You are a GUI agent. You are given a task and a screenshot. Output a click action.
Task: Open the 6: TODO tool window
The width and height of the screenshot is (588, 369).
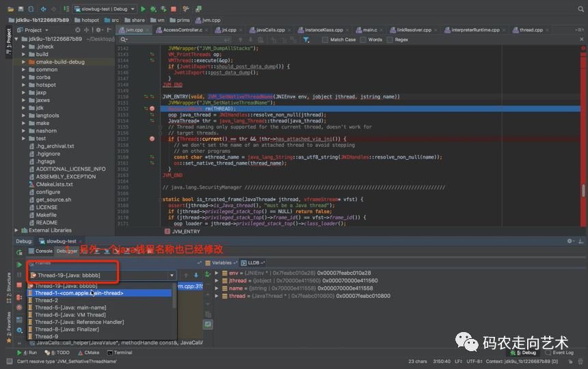(57, 353)
